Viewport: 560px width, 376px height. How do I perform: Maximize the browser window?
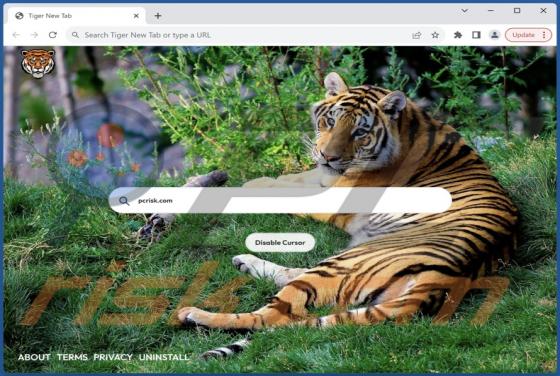517,11
